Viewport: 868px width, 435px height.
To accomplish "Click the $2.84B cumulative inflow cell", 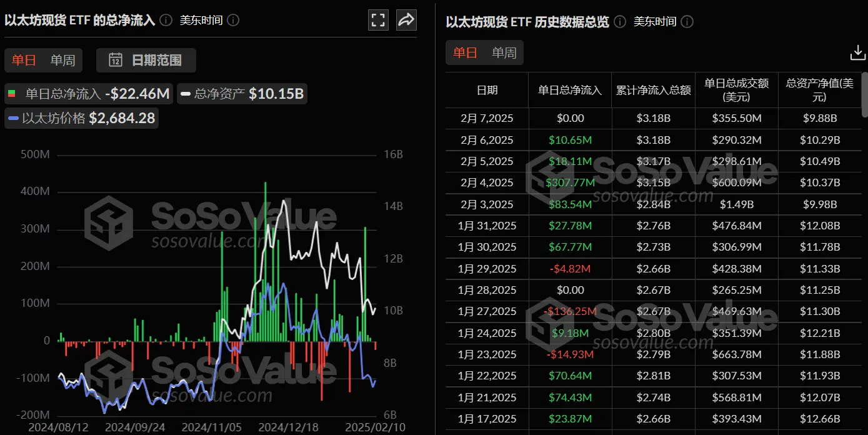I will pos(654,204).
